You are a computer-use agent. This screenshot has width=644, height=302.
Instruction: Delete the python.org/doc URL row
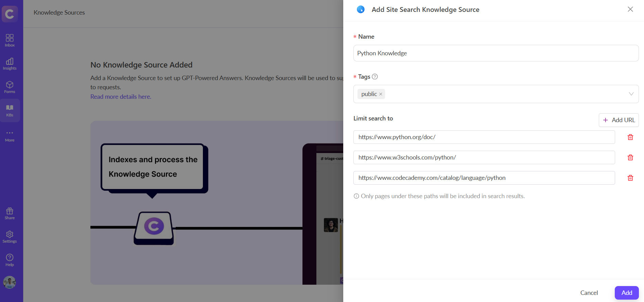click(630, 137)
